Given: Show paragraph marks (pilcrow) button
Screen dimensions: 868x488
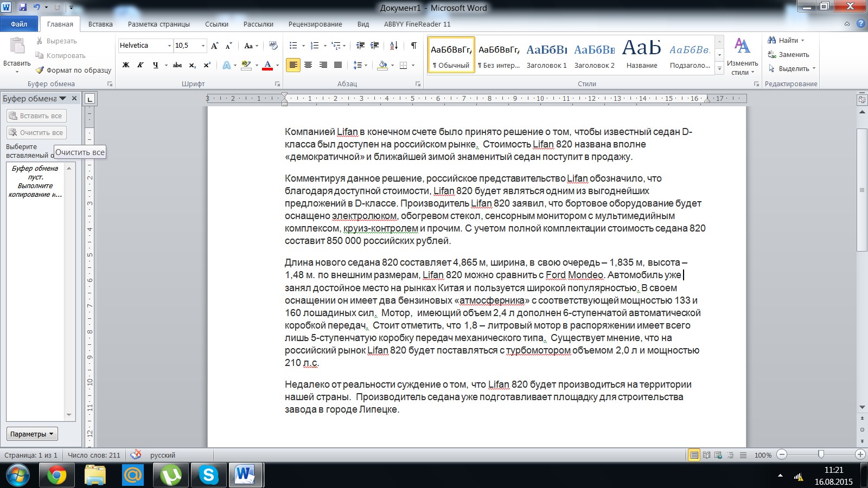Looking at the screenshot, I should [414, 46].
